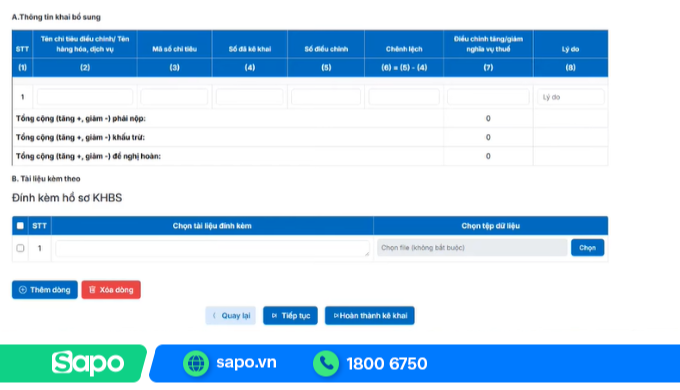Image resolution: width=680 pixels, height=390 pixels.
Task: Click the green globe icon in banner
Action: tap(196, 363)
